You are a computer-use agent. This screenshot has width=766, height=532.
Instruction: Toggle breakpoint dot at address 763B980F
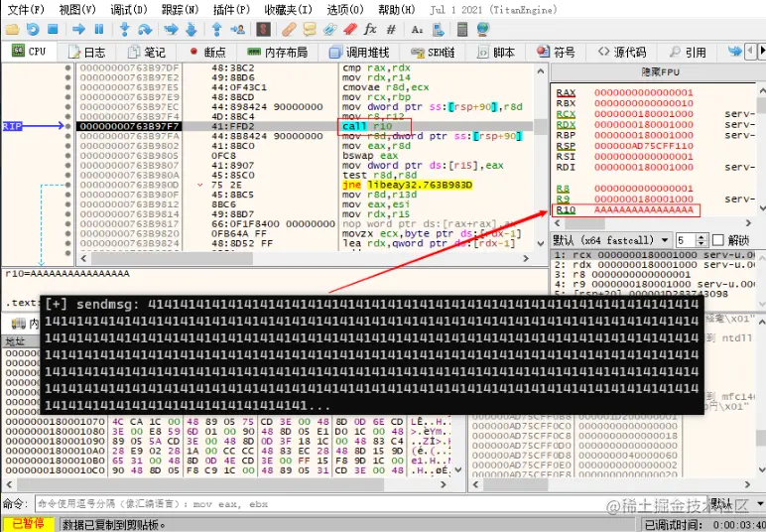(67, 195)
